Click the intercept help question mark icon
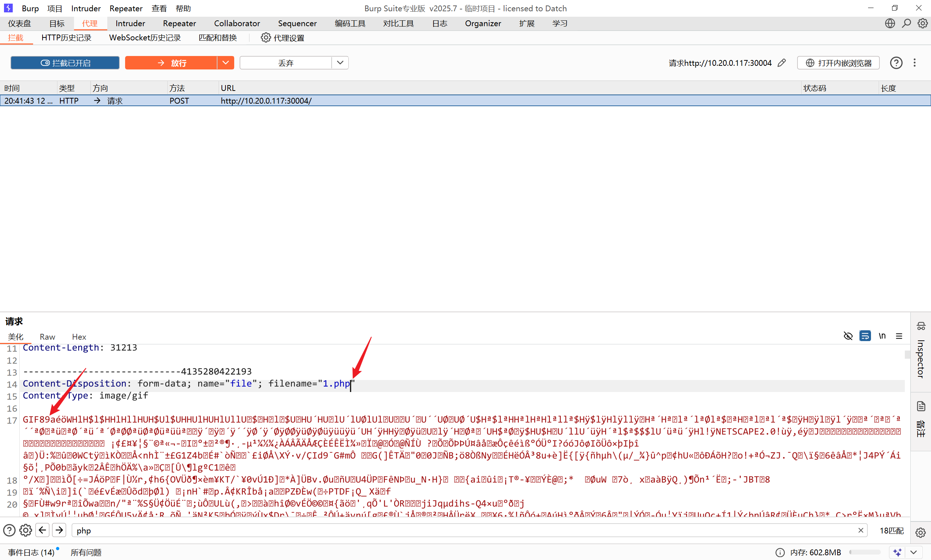931x560 pixels. pos(896,63)
